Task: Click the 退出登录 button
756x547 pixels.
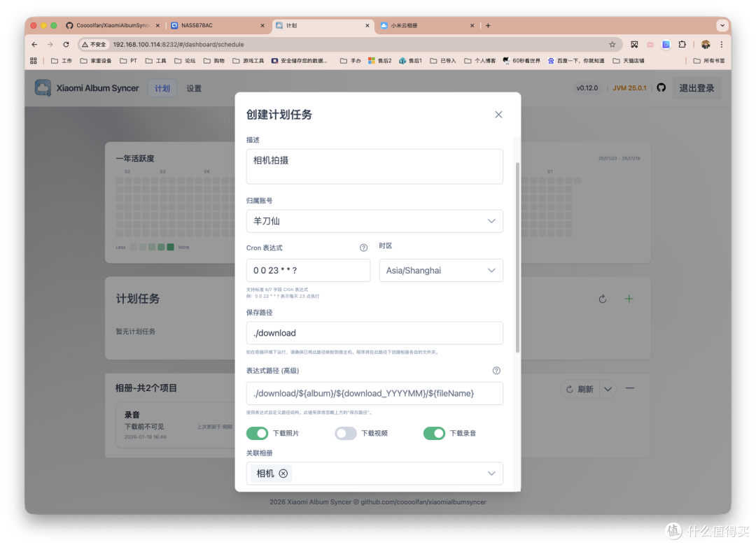Action: tap(696, 88)
